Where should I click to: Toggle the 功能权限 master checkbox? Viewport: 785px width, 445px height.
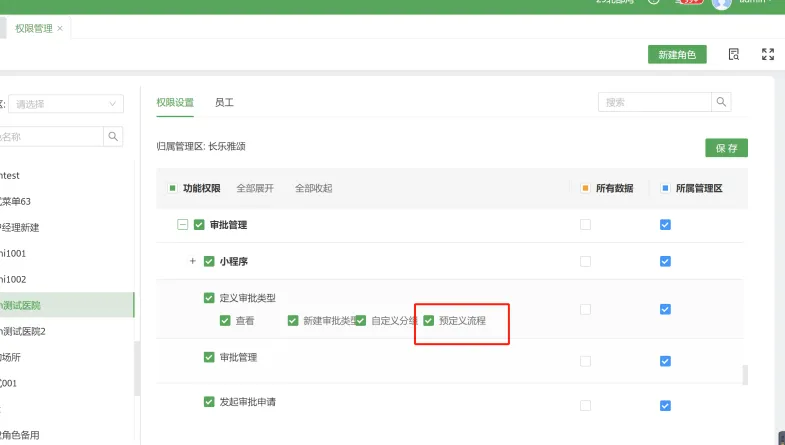click(172, 188)
